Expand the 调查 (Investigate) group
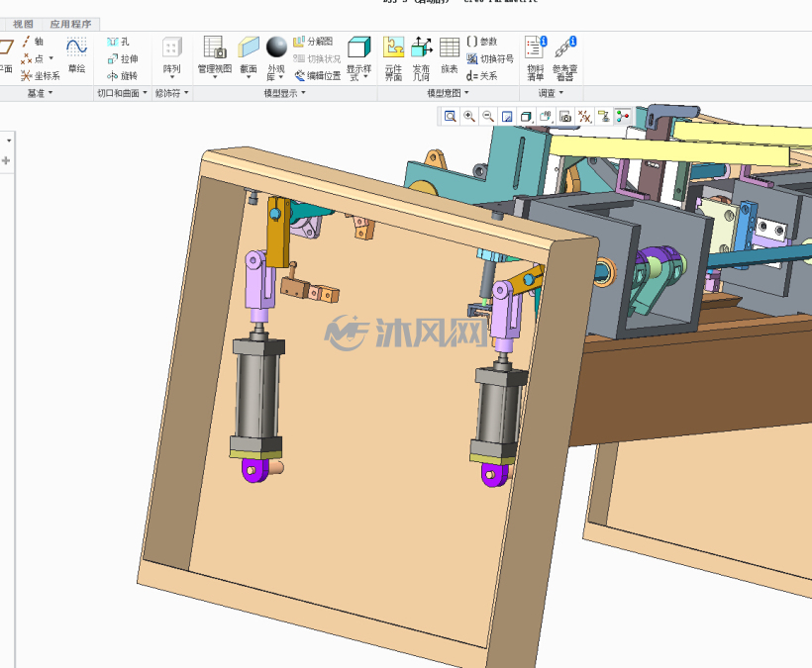Image resolution: width=812 pixels, height=668 pixels. [x=551, y=93]
